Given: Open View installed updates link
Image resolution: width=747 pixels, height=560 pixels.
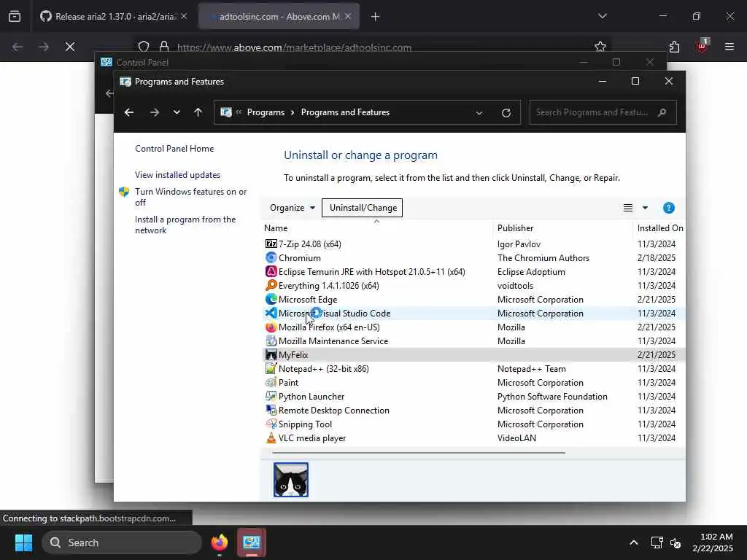Looking at the screenshot, I should point(178,175).
